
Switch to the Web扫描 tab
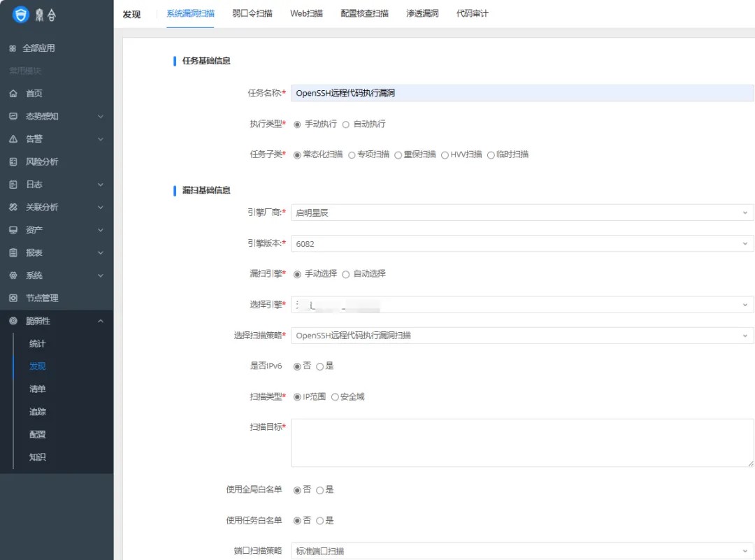(306, 13)
